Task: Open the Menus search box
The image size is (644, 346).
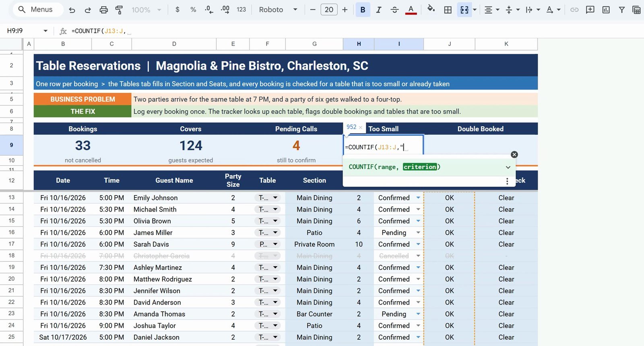Action: point(38,10)
